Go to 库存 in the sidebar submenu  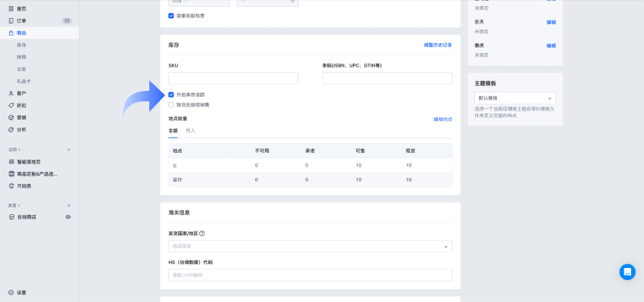coord(22,45)
